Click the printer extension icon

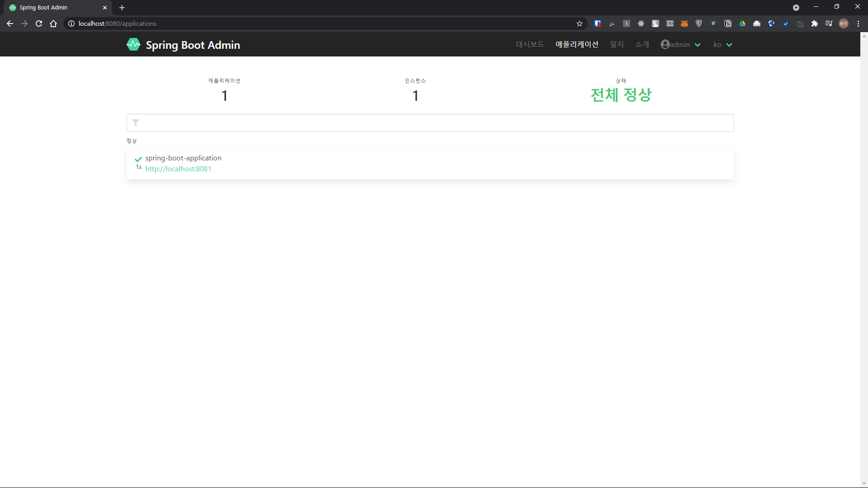[x=757, y=23]
